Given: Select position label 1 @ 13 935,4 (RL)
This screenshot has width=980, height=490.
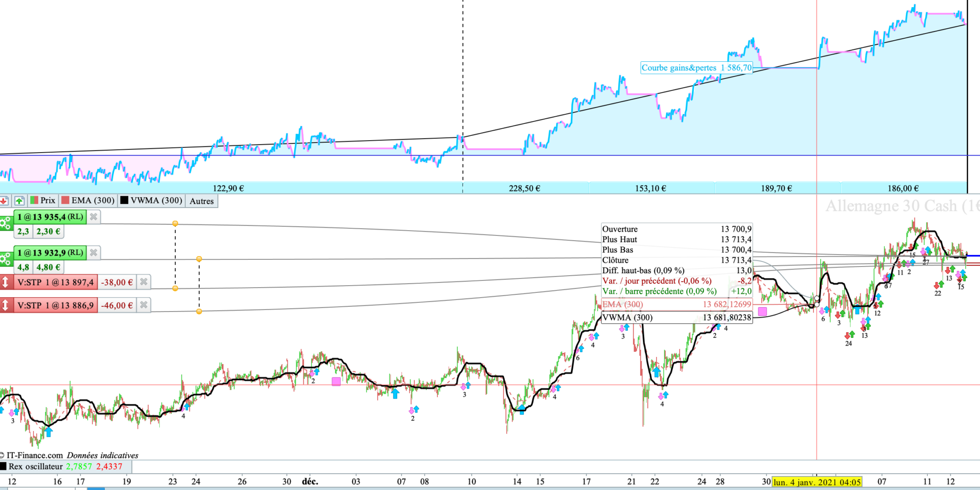Looking at the screenshot, I should 50,217.
